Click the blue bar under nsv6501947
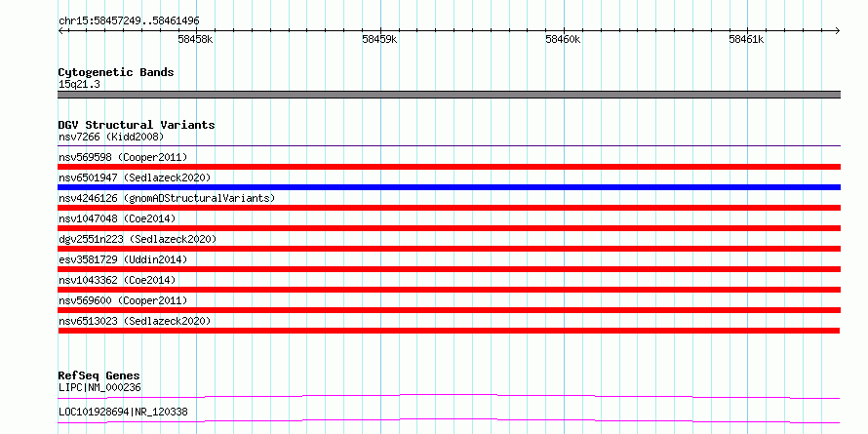This screenshot has width=868, height=434. point(449,187)
